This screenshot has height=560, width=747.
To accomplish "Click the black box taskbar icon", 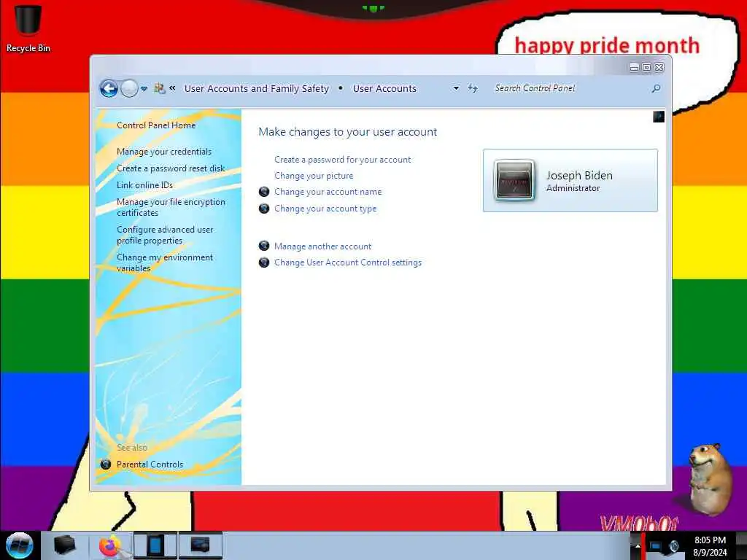I will [x=65, y=545].
